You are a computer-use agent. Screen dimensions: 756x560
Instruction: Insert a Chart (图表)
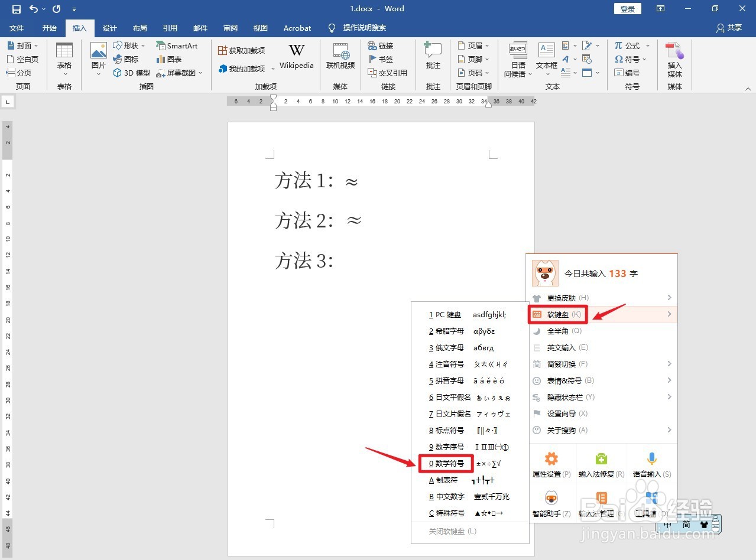click(x=169, y=59)
